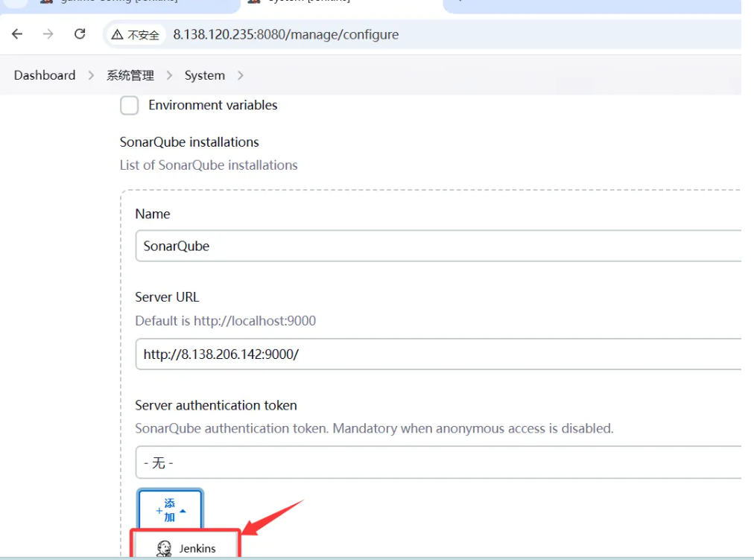Open the server authentication token dropdown
This screenshot has width=754, height=560.
[438, 462]
